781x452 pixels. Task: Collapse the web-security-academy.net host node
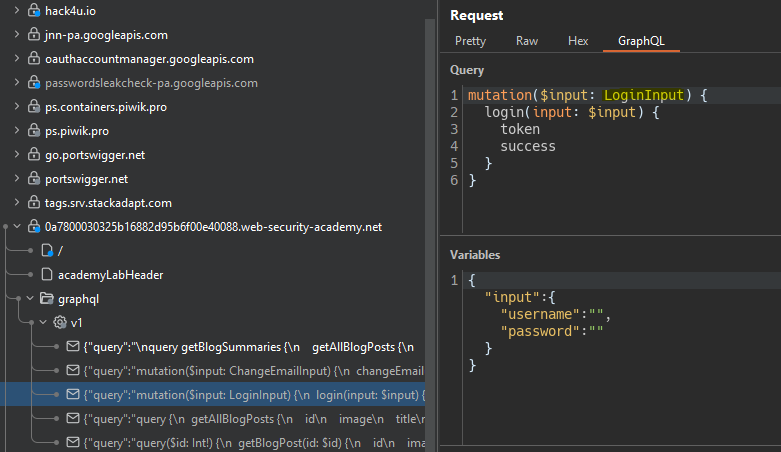coord(16,227)
